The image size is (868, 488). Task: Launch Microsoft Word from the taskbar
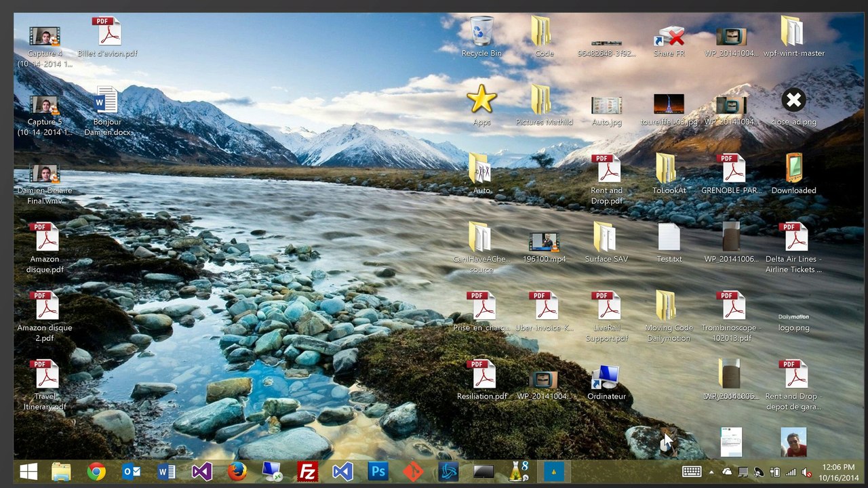pos(166,471)
